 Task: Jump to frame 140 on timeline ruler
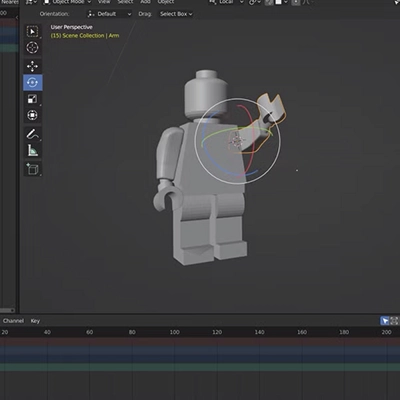259,332
